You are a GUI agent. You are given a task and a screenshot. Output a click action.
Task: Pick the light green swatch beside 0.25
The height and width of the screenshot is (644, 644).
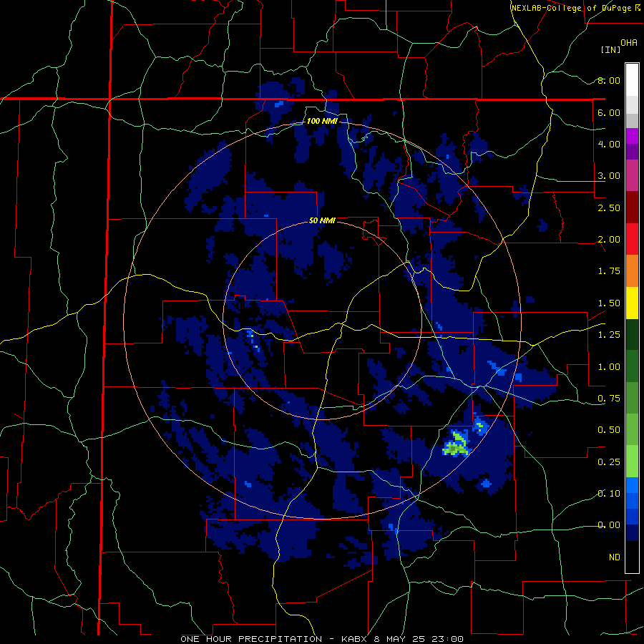click(632, 462)
